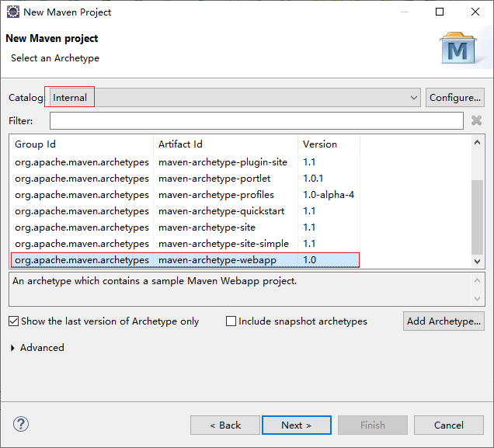494x448 pixels.
Task: Select maven-archetype-site row
Action: (x=185, y=227)
